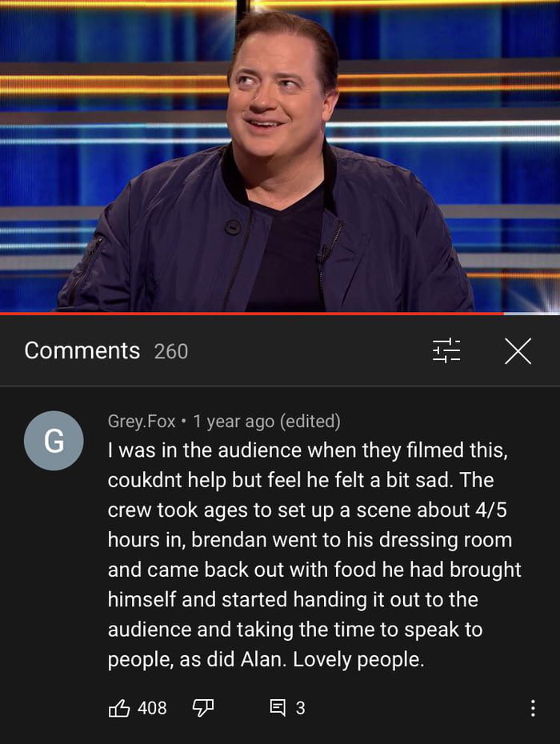Like Grey.Fox's comment with thumbs up
Screen dimensions: 560x744
click(x=119, y=709)
